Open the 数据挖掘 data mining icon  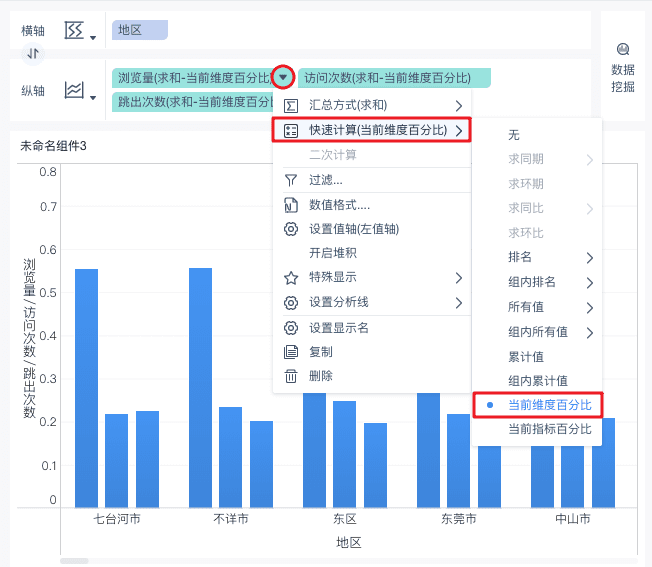[622, 49]
